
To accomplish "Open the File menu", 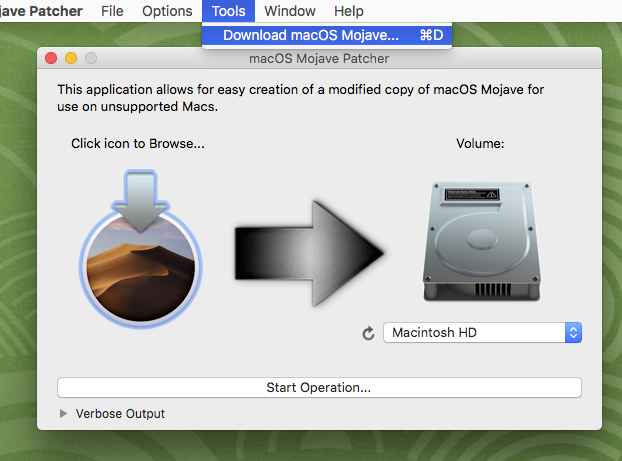I will (112, 11).
